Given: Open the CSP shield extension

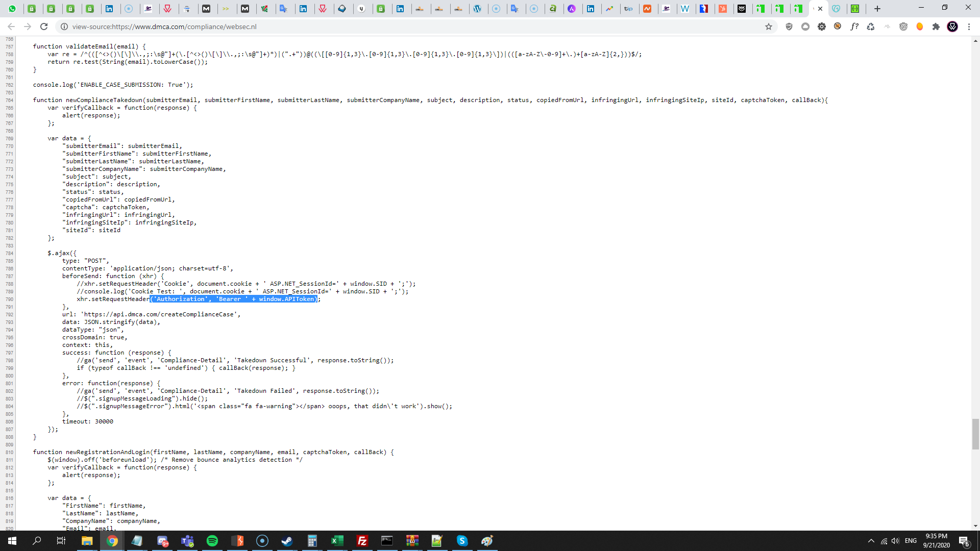Looking at the screenshot, I should (789, 27).
